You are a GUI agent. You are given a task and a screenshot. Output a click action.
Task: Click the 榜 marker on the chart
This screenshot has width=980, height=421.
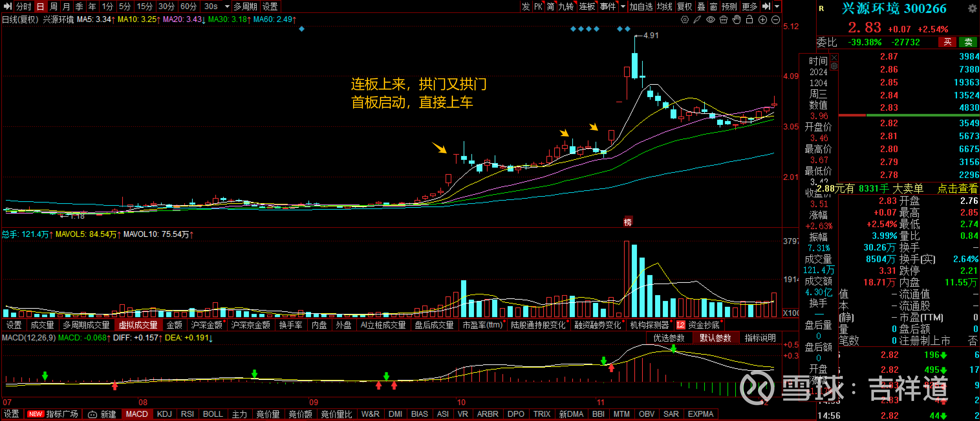628,222
